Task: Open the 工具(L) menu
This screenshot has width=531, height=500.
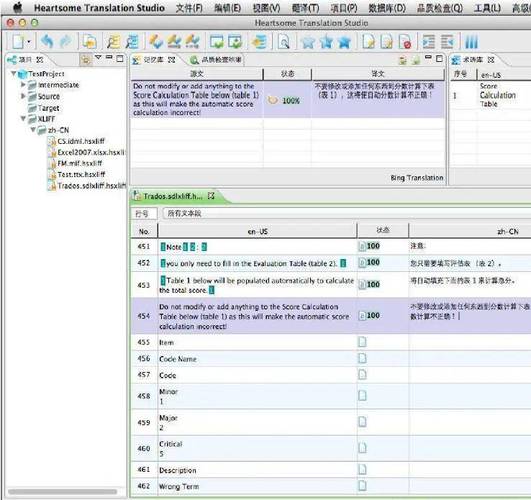Action: point(487,8)
